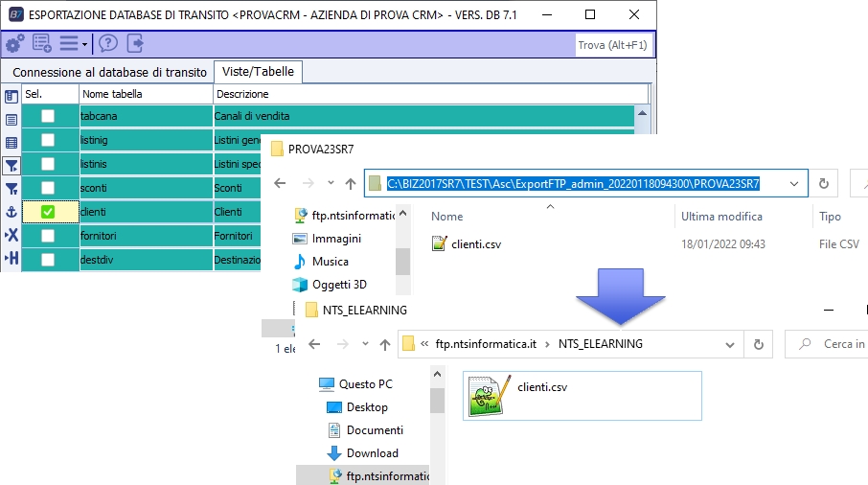The height and width of the screenshot is (485, 868).
Task: Click the Nome tabella column header
Action: [x=147, y=94]
